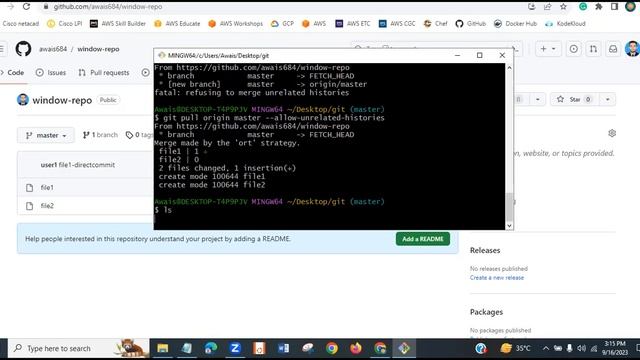Open the tags link
The width and height of the screenshot is (640, 360).
click(x=139, y=135)
